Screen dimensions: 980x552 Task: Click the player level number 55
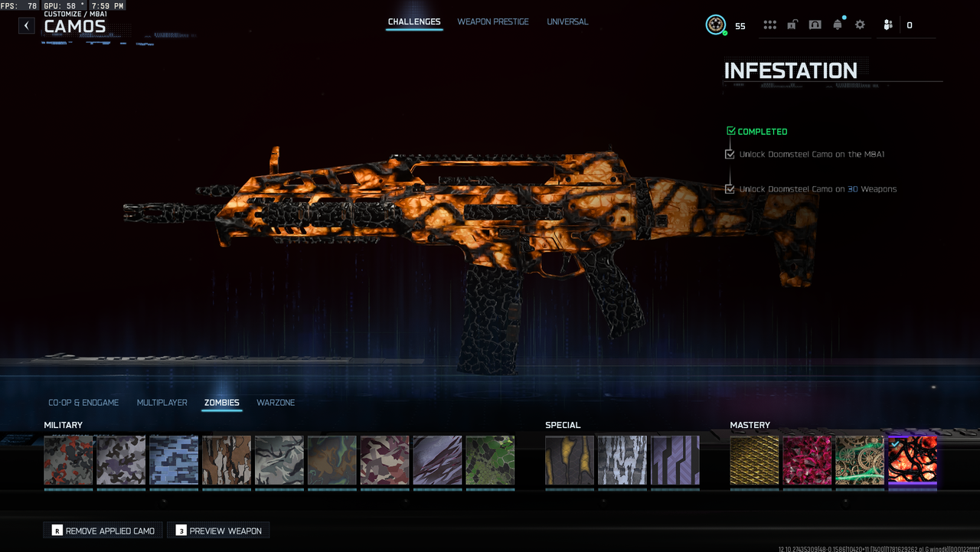[x=740, y=26]
